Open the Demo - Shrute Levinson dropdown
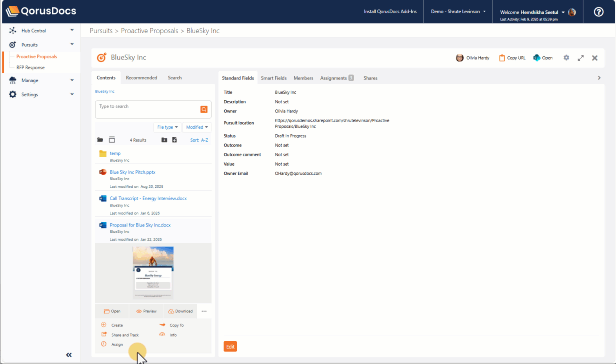 (458, 11)
